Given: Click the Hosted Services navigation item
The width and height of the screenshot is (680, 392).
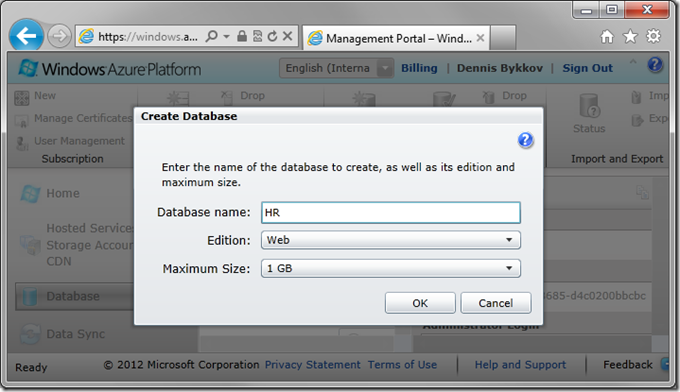Looking at the screenshot, I should tap(90, 228).
